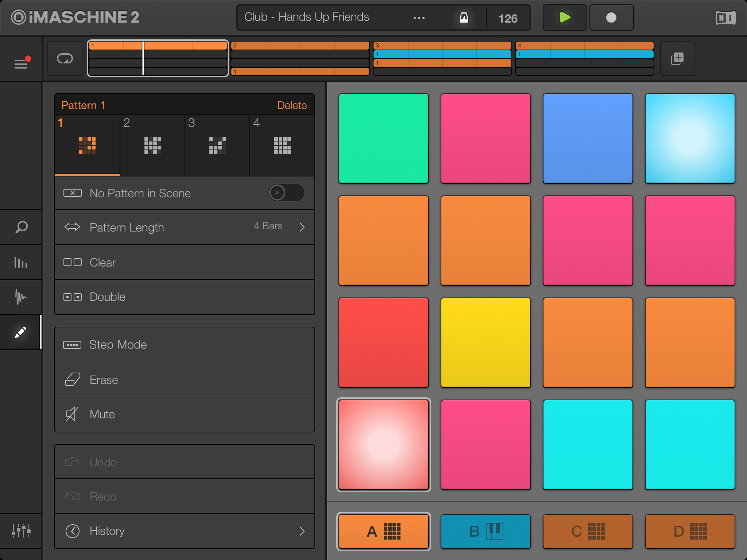
Task: Click the History clock icon
Action: click(73, 531)
